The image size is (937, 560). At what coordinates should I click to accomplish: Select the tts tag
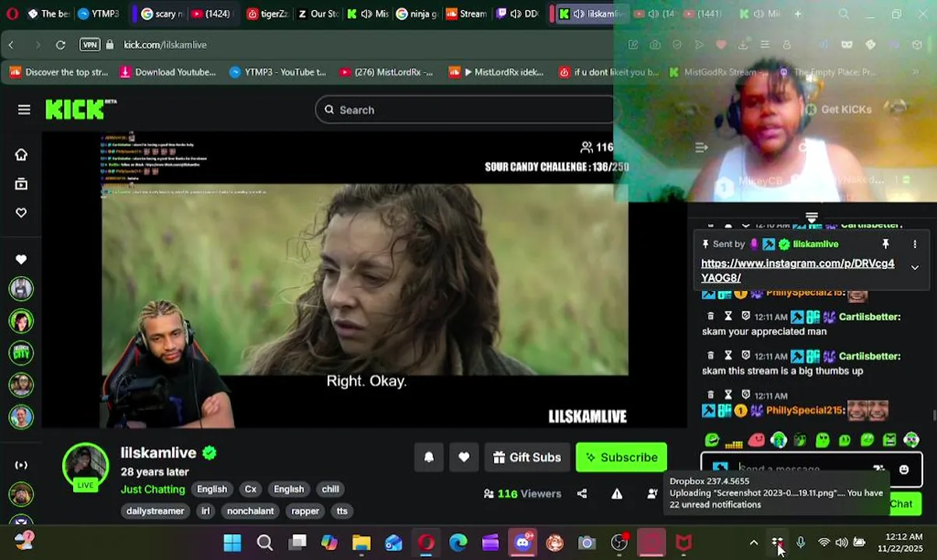pyautogui.click(x=342, y=511)
